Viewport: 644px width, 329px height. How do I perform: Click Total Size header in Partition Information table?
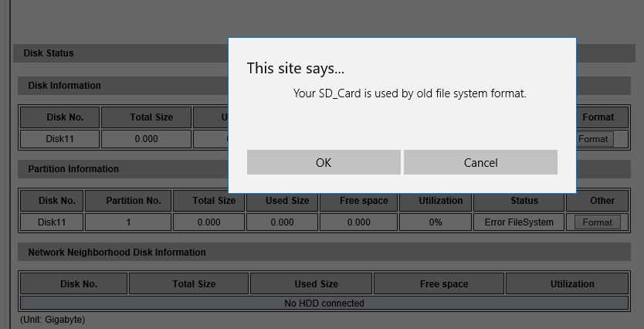point(208,201)
